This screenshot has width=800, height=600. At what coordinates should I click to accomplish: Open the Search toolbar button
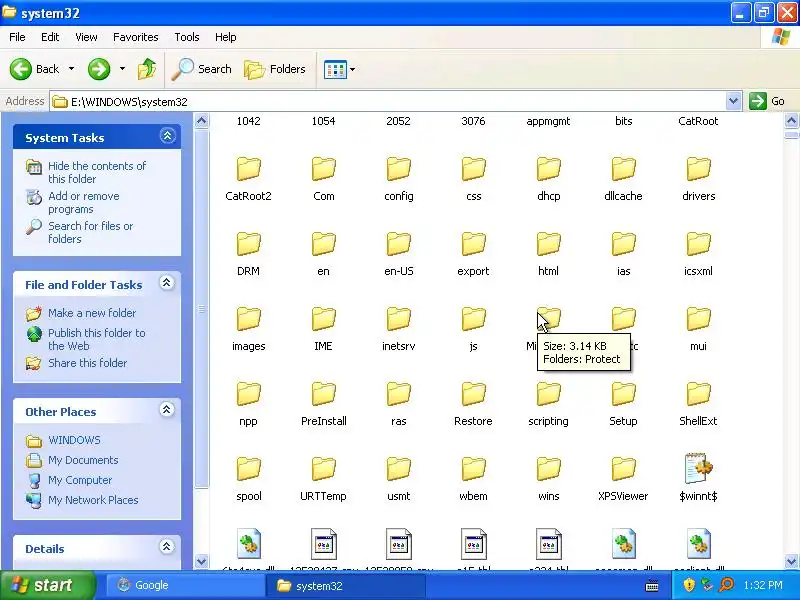202,69
